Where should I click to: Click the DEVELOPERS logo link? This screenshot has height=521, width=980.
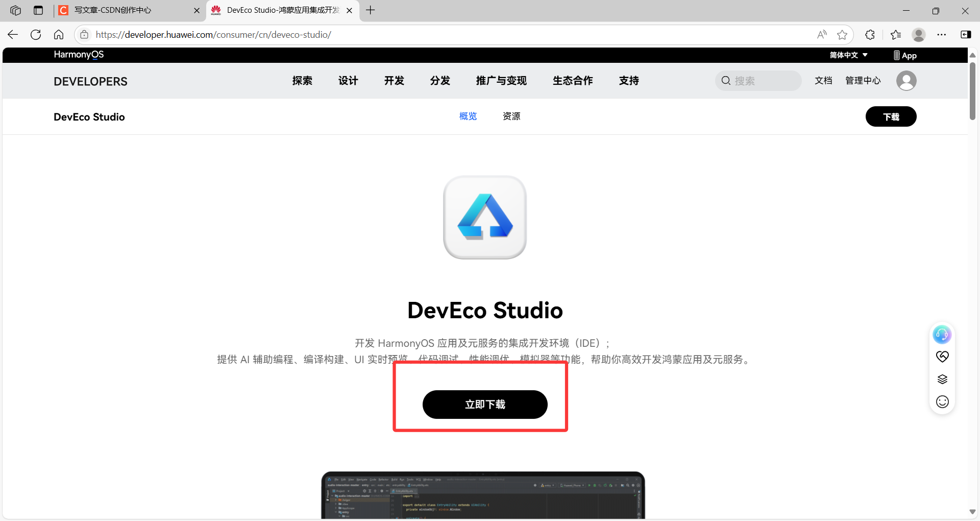(x=90, y=81)
